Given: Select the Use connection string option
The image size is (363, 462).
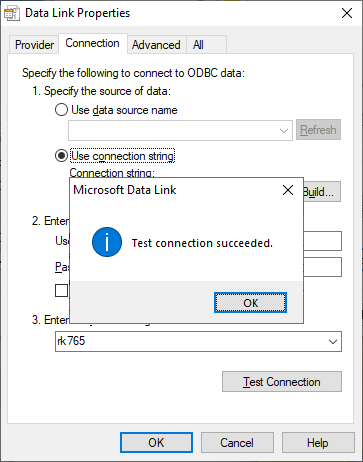Looking at the screenshot, I should 61,156.
